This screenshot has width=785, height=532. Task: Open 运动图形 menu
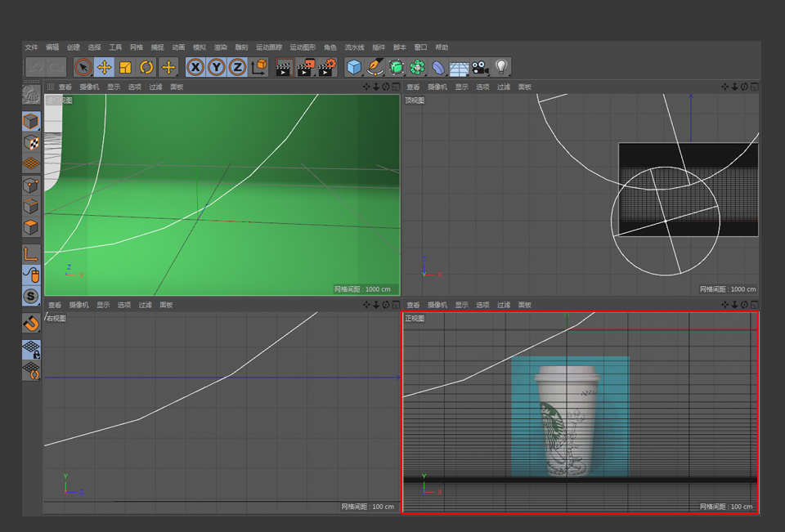click(303, 47)
